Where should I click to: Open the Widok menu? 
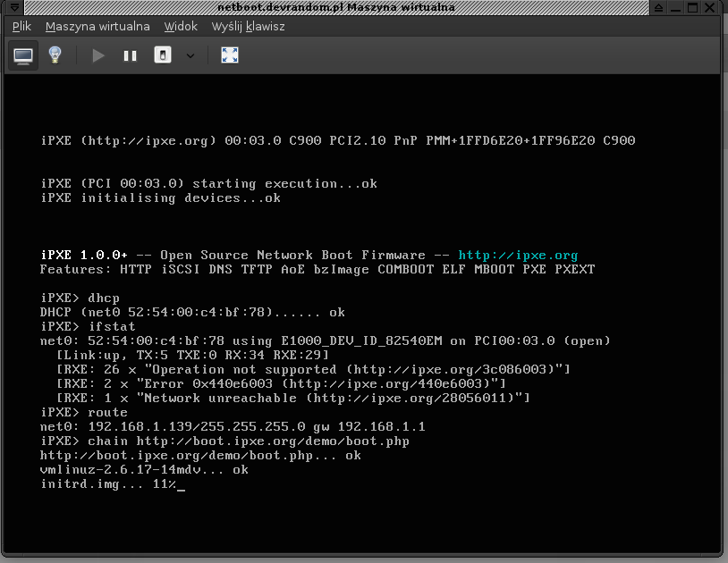[x=181, y=27]
